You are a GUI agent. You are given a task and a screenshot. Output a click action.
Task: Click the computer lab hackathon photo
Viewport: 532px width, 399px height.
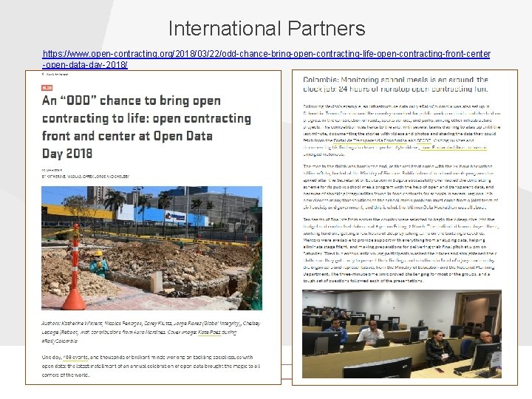(x=402, y=334)
